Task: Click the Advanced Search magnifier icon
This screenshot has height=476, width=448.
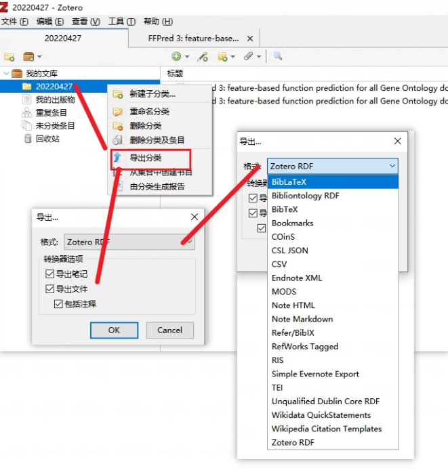Action: 277,56
